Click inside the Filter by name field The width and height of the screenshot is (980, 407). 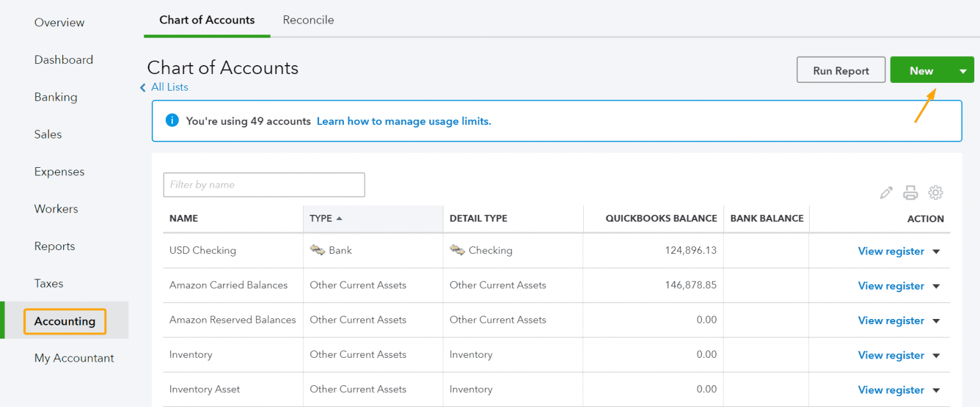(x=264, y=184)
